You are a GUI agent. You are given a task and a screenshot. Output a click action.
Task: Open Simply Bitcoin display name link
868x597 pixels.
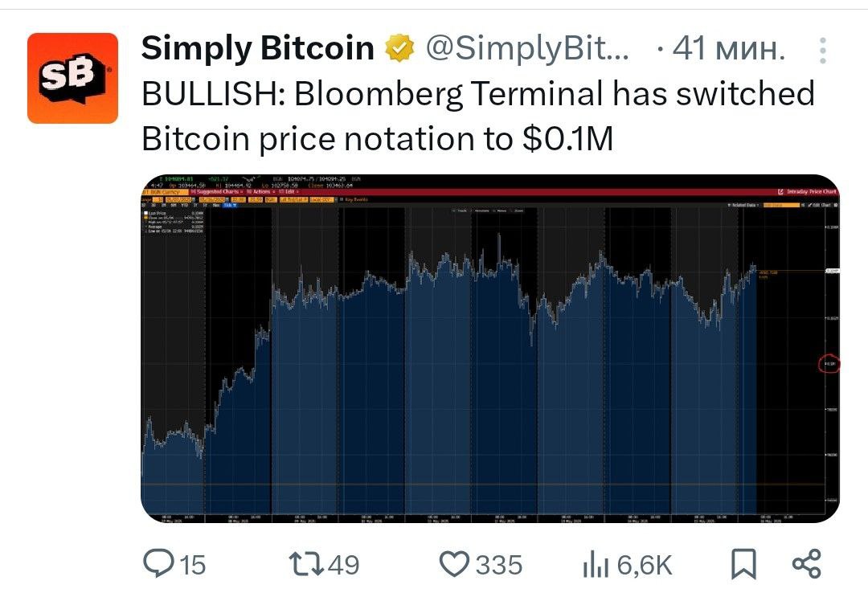258,48
